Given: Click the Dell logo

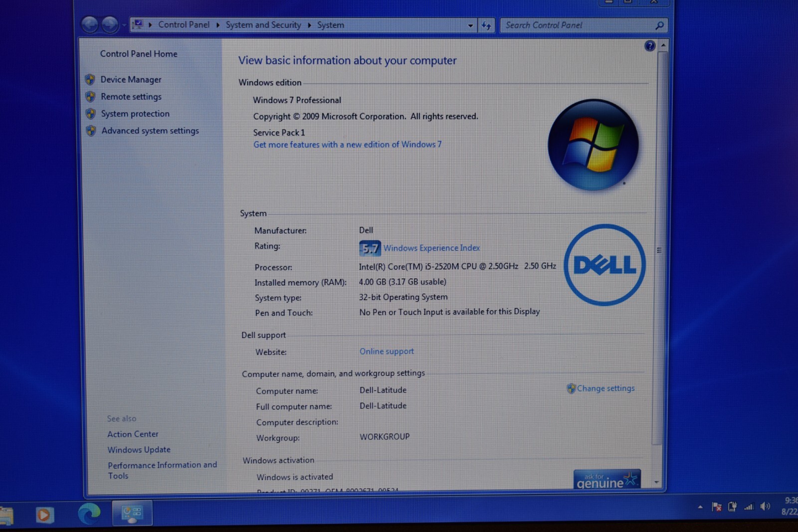Looking at the screenshot, I should [604, 265].
